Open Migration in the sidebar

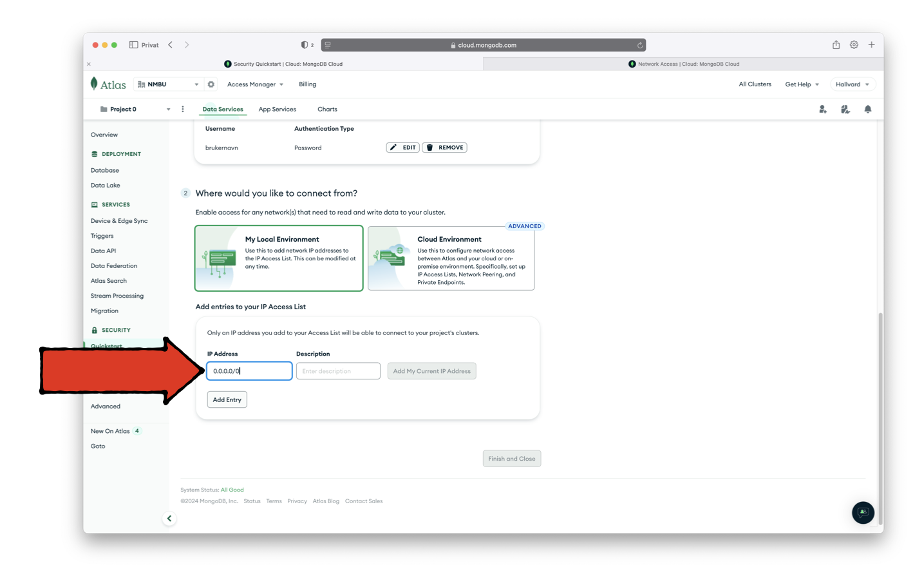tap(105, 311)
